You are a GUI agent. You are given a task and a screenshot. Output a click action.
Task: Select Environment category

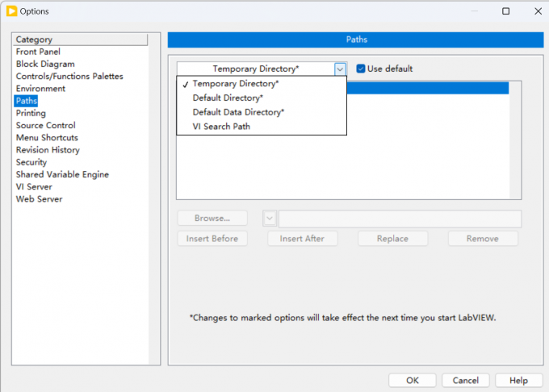40,89
